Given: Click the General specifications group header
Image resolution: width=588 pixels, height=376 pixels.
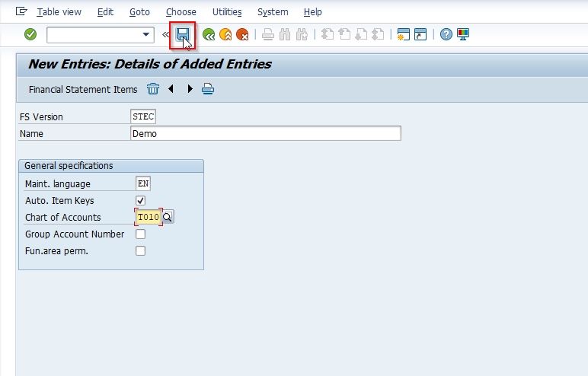Looking at the screenshot, I should pos(111,166).
